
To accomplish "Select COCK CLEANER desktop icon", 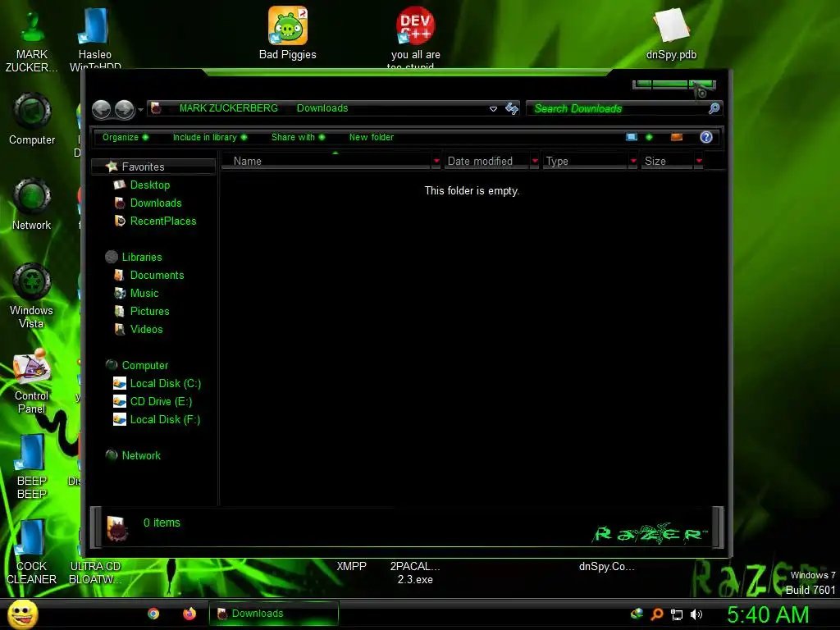I will coord(32,552).
